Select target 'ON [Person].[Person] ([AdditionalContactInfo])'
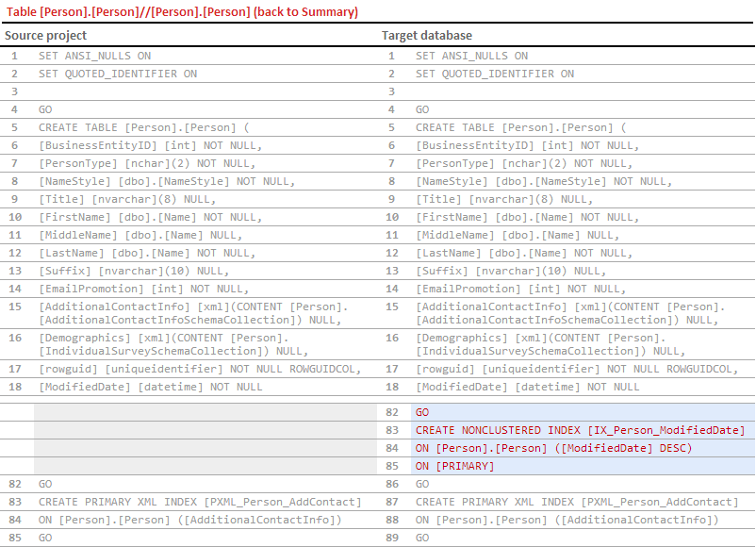Screen dimensions: 756x547 pos(567,520)
